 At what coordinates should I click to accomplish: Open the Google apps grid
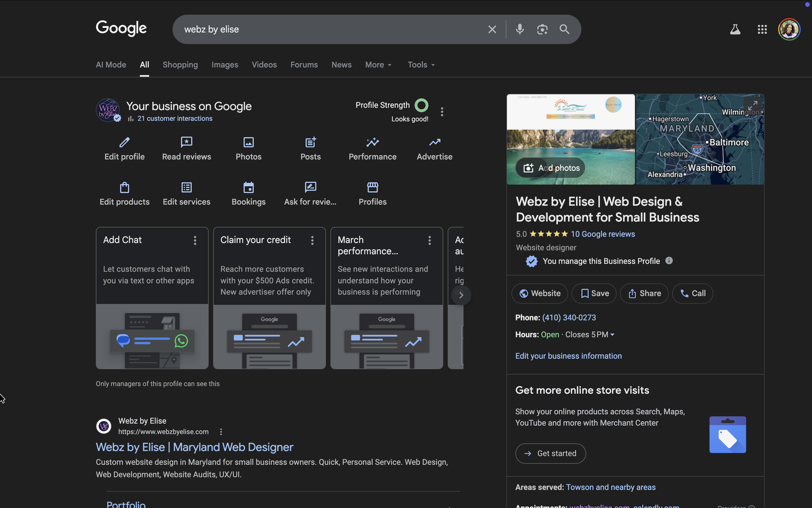click(762, 29)
